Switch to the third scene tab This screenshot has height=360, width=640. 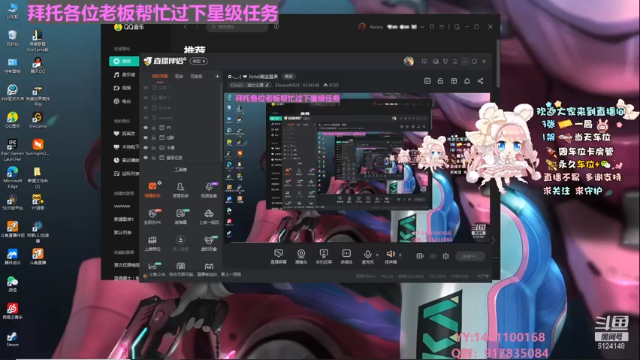pyautogui.click(x=196, y=76)
